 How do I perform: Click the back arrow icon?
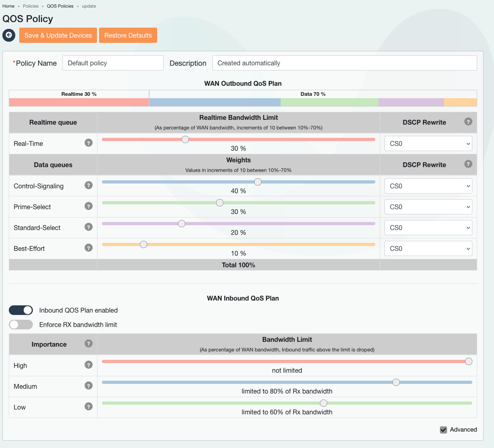(9, 35)
